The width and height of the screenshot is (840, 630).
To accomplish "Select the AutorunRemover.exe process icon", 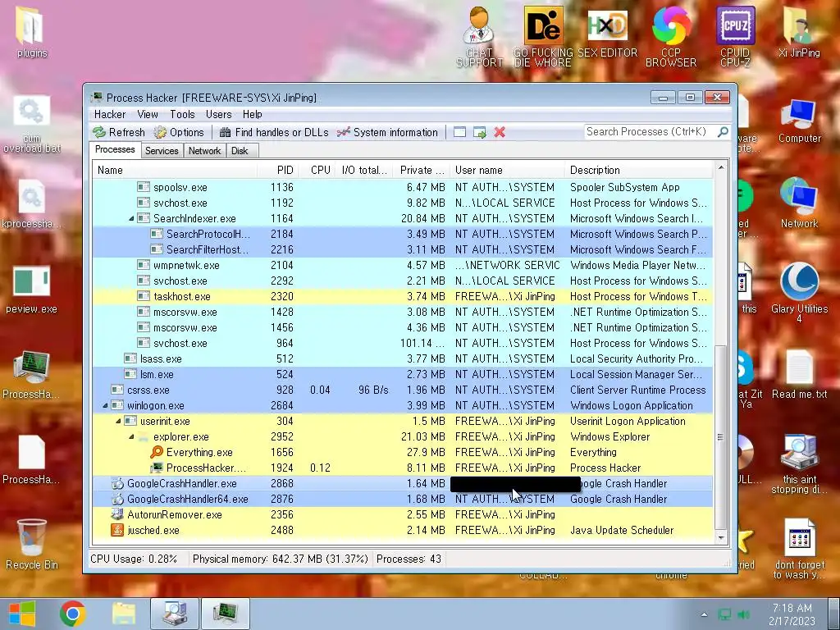I will (117, 514).
